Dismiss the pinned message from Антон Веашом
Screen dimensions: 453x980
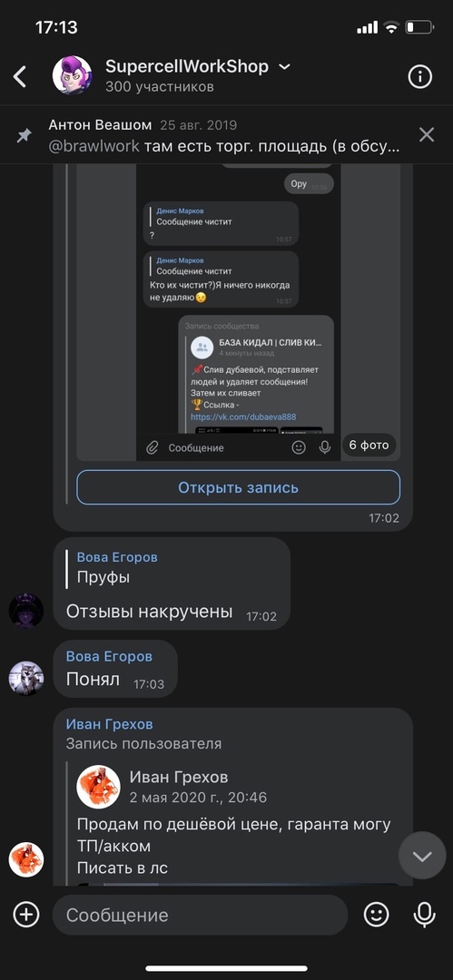pyautogui.click(x=426, y=134)
